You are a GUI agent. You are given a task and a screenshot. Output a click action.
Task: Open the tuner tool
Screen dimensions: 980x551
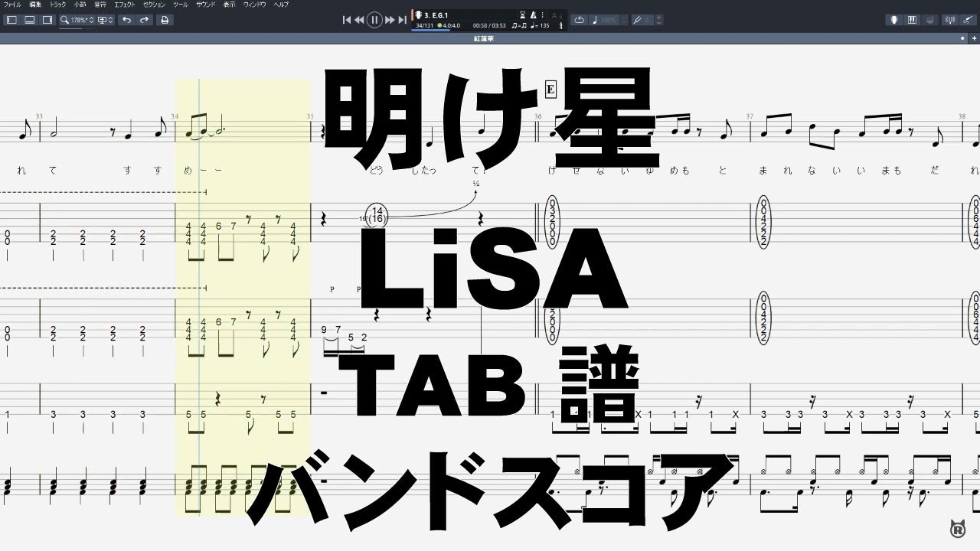(x=951, y=20)
